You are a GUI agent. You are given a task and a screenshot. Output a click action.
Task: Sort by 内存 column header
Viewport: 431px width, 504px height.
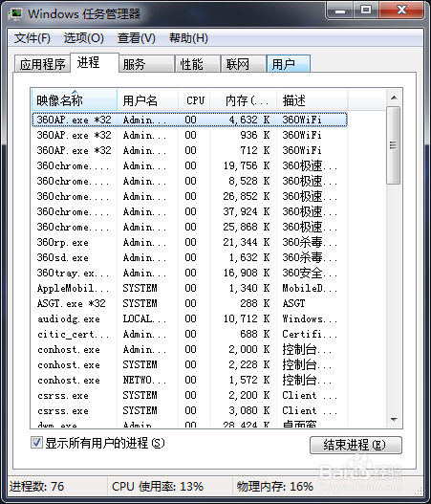243,100
